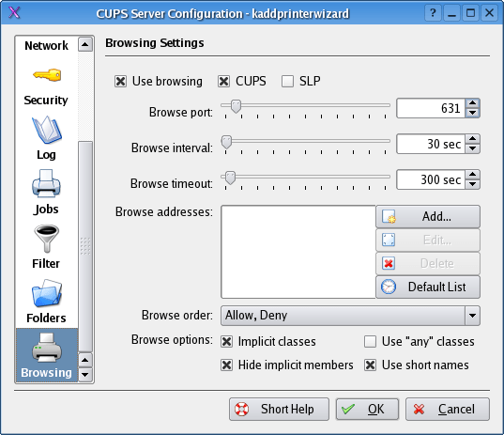Click the title bar question mark help button
Screen dimensions: 504x435
(433, 13)
